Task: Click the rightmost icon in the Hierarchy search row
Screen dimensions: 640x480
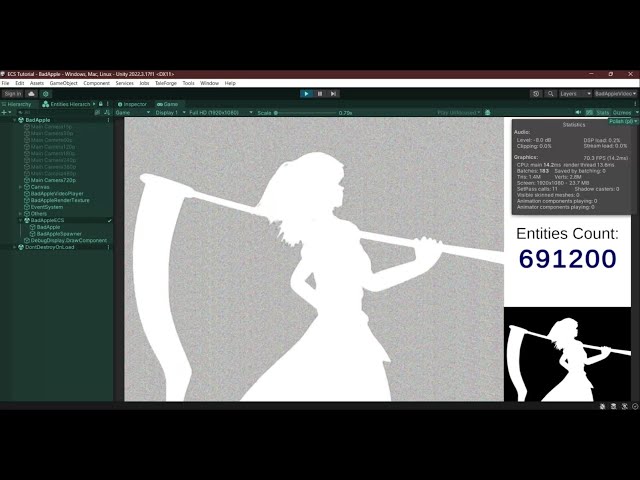Action: click(107, 112)
